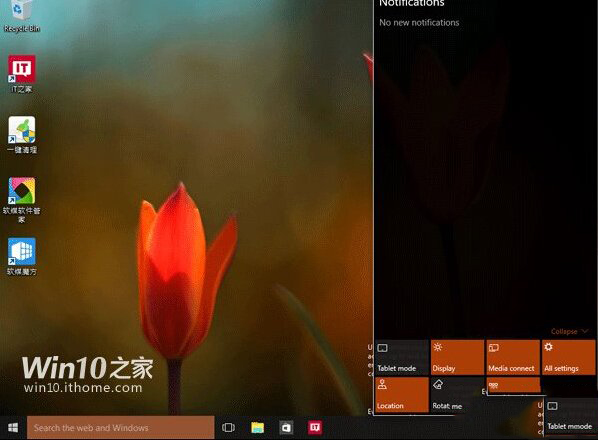Viewport: 598px width, 440px height.
Task: Open the Windows Start menu
Action: (13, 427)
